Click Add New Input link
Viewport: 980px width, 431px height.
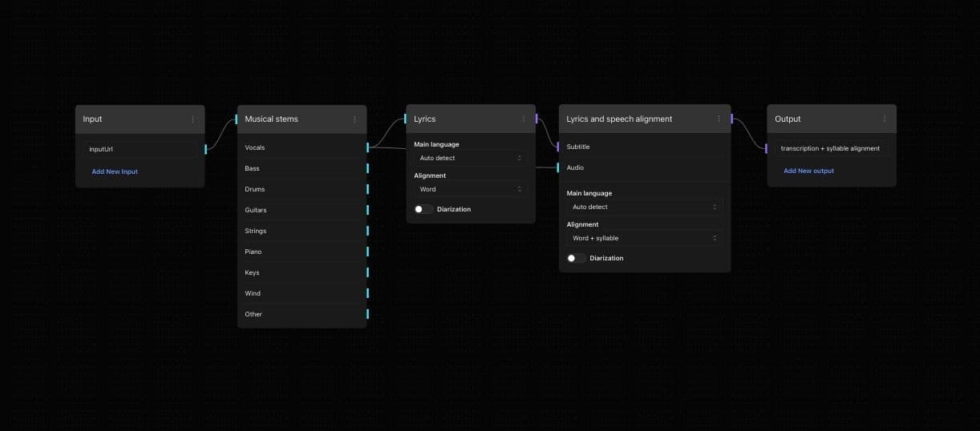click(x=115, y=171)
